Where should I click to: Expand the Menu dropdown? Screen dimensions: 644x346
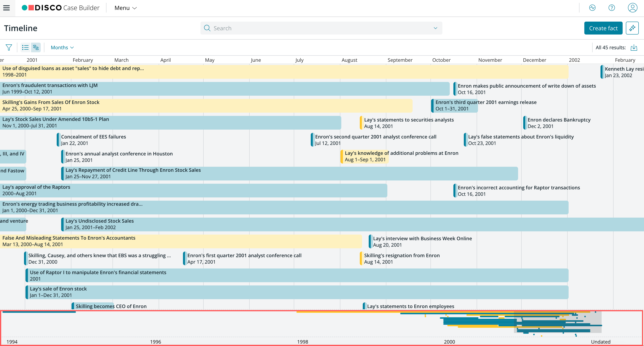tap(125, 8)
